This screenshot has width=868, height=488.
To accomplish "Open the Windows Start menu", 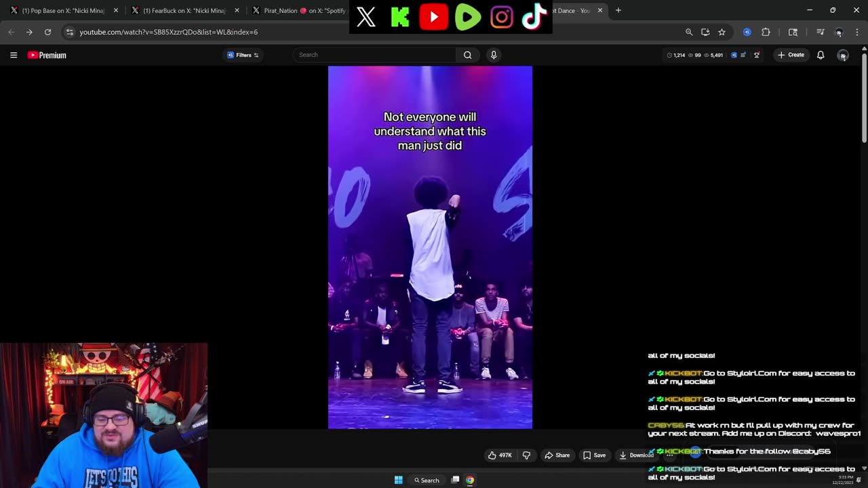I will tap(399, 480).
